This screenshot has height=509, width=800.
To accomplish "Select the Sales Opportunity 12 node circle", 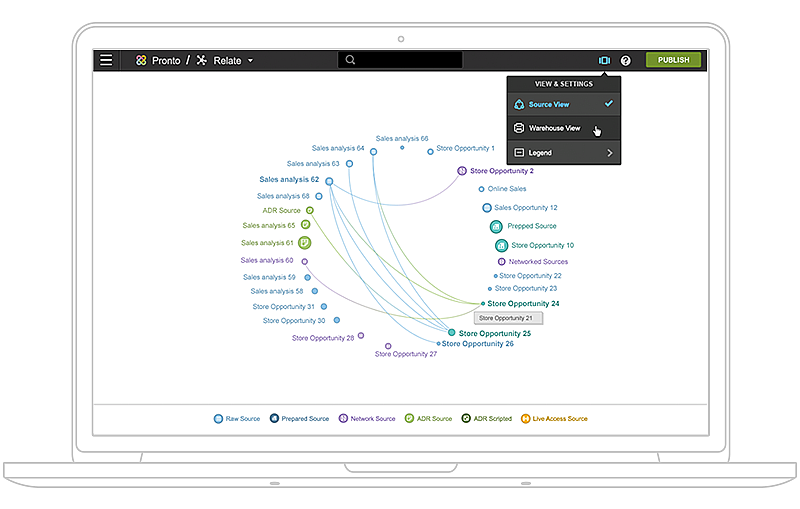I will [x=487, y=208].
